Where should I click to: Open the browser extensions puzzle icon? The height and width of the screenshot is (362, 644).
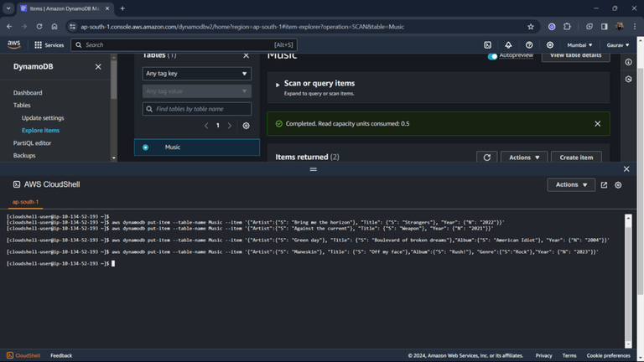(x=567, y=27)
